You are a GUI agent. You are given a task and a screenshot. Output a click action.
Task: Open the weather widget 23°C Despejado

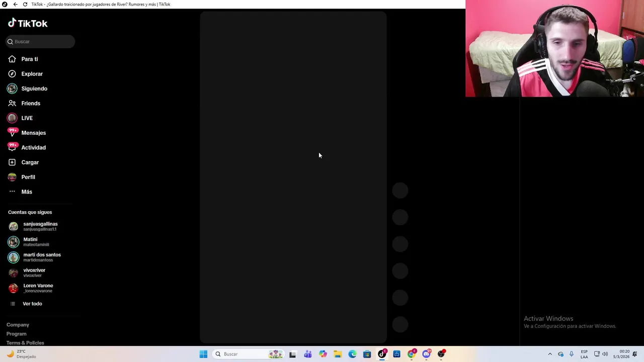21,354
